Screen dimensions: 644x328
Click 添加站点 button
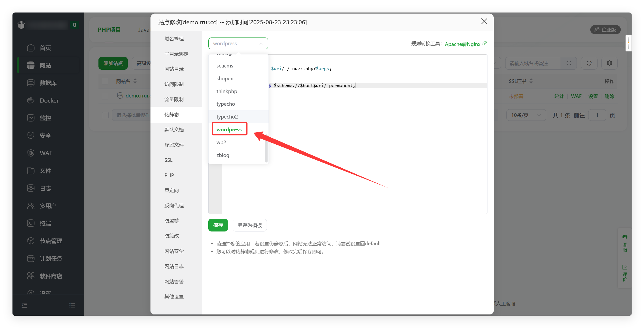pyautogui.click(x=113, y=63)
